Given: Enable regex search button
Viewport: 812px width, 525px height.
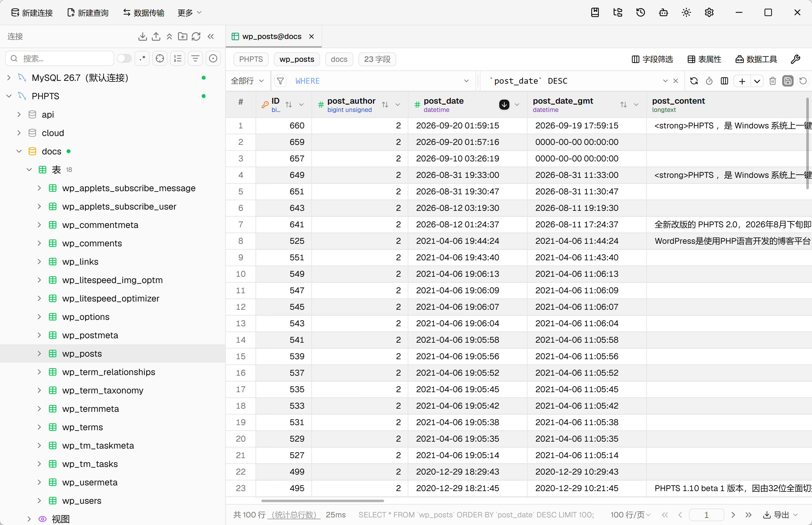Looking at the screenshot, I should [x=142, y=59].
